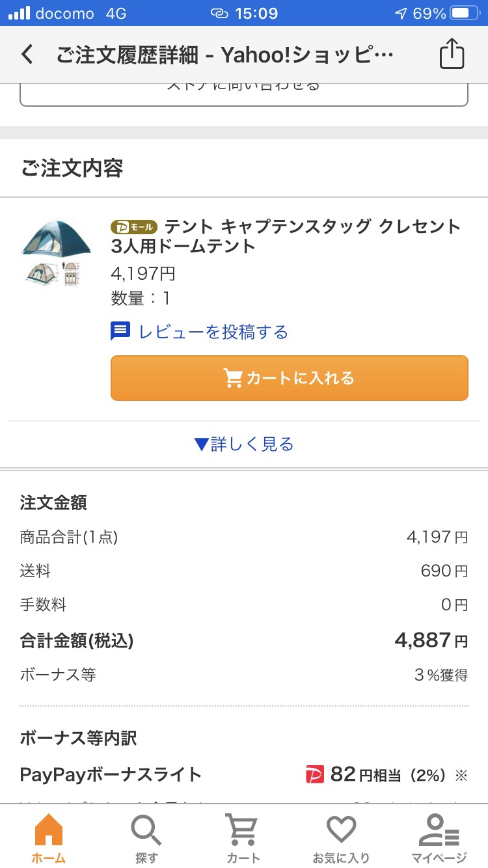488x868 pixels.
Task: Tap the 4,887円 total amount
Action: pyautogui.click(x=431, y=640)
